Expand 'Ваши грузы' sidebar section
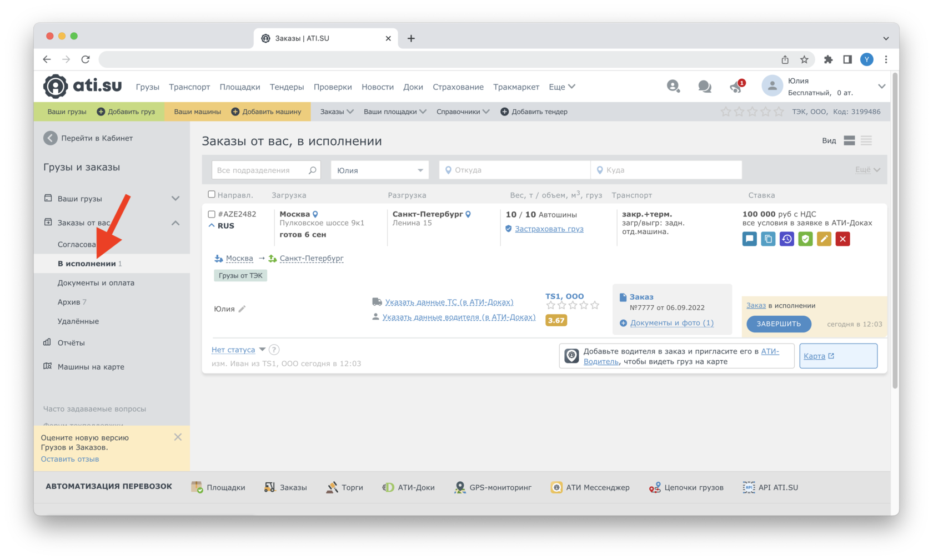This screenshot has width=933, height=560. 175,199
